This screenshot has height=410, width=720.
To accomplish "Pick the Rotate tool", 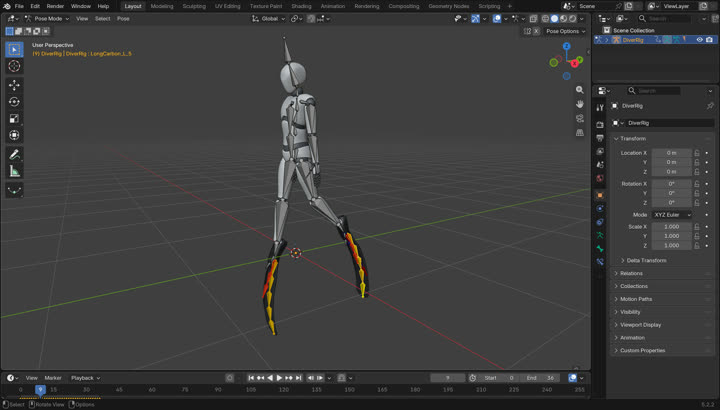I will (x=14, y=102).
